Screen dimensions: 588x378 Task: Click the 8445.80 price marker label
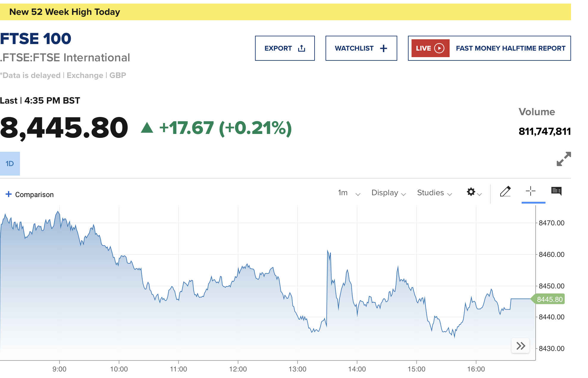click(x=550, y=299)
